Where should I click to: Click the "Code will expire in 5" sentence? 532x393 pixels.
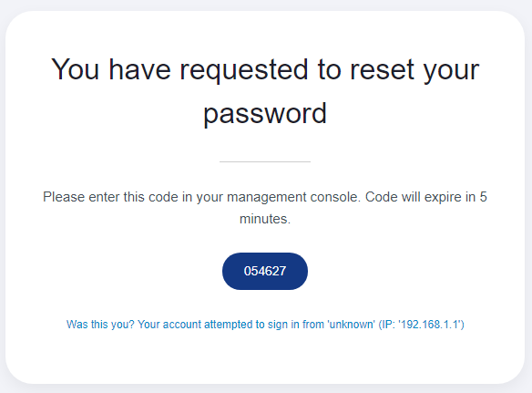tap(426, 197)
